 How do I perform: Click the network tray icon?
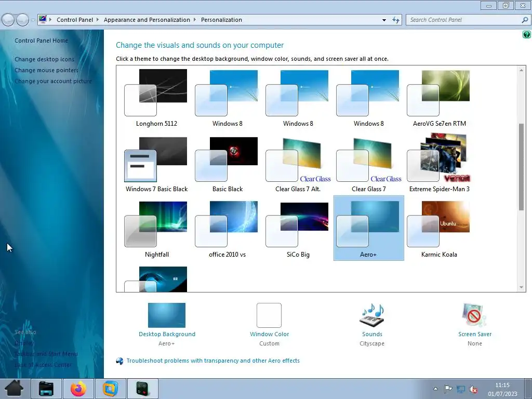click(461, 389)
